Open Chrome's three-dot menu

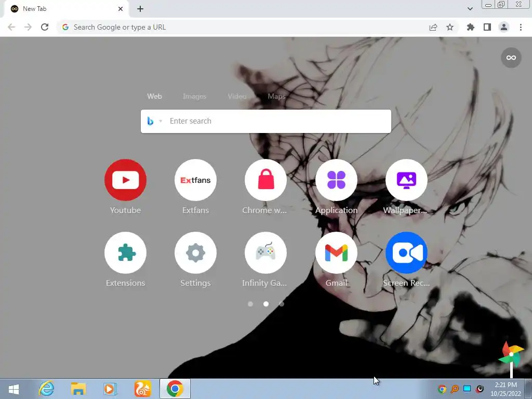[x=521, y=27]
